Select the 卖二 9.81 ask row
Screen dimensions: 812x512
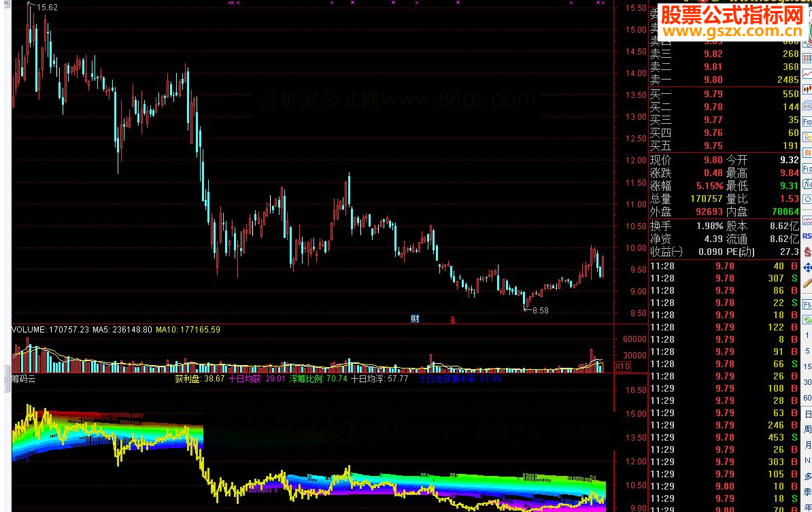point(724,67)
